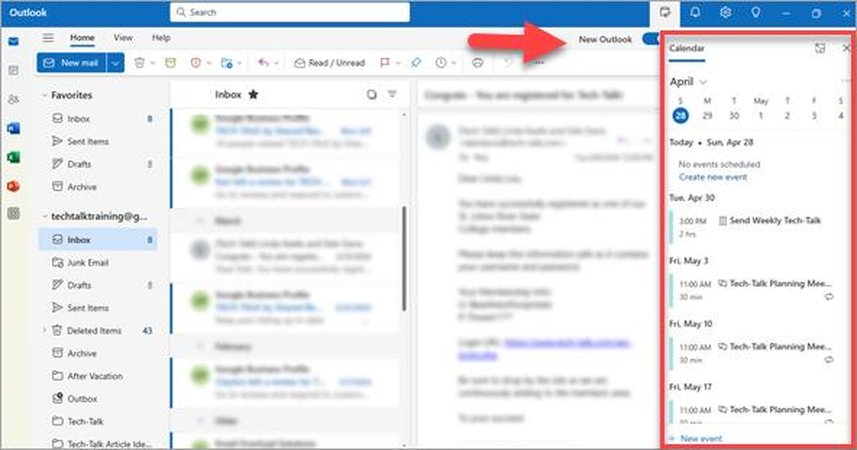Viewport: 857px width, 450px height.
Task: Open Calendar module in left app bar
Action: (14, 70)
